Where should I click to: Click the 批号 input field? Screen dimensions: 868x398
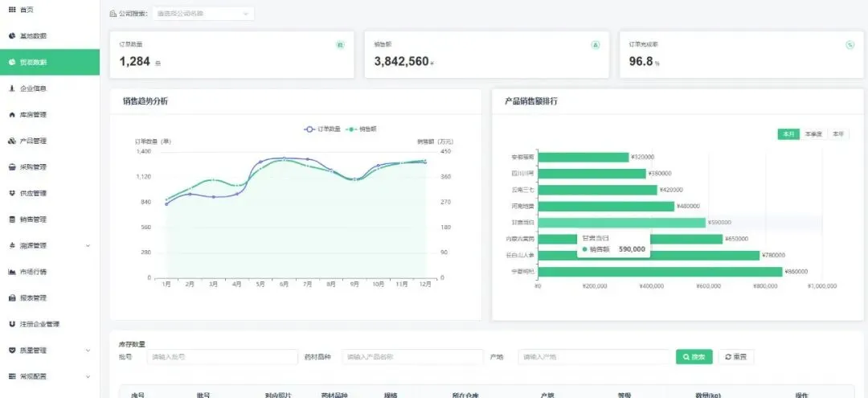[x=222, y=357]
